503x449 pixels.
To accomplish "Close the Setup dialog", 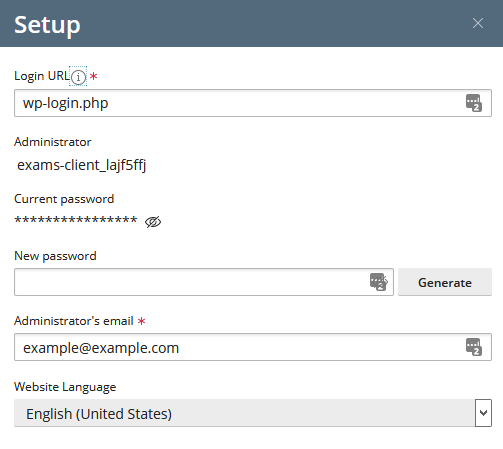I will [478, 23].
